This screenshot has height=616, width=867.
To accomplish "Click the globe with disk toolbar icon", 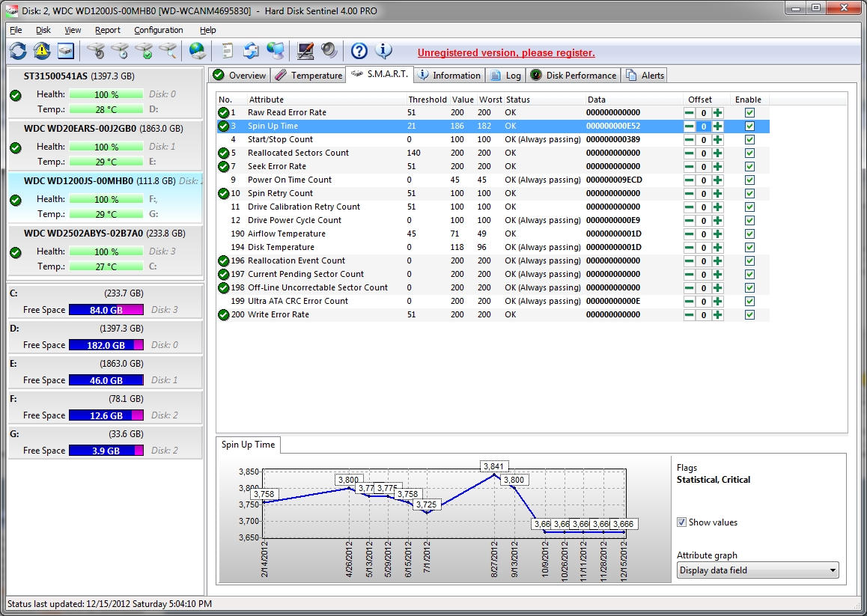I will click(197, 51).
